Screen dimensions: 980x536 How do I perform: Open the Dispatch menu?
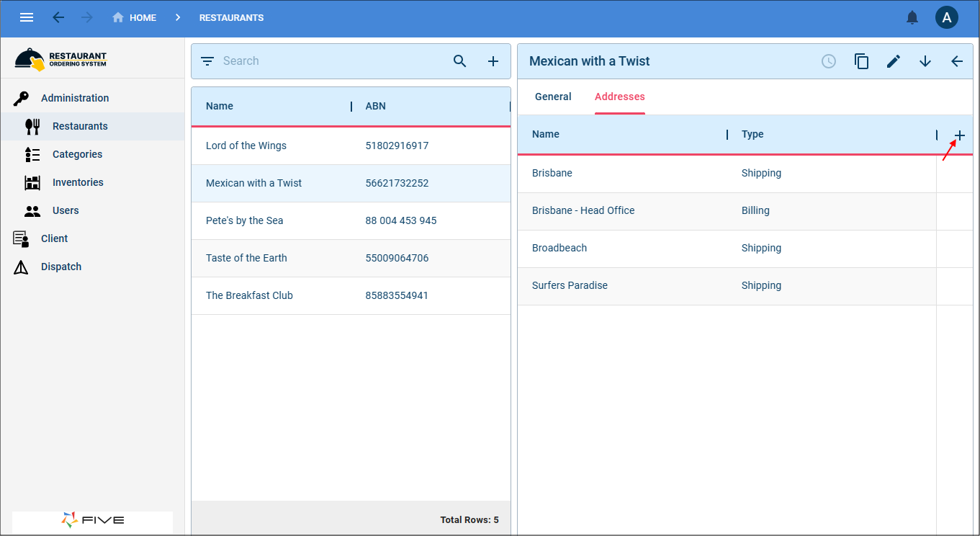[x=92, y=267]
